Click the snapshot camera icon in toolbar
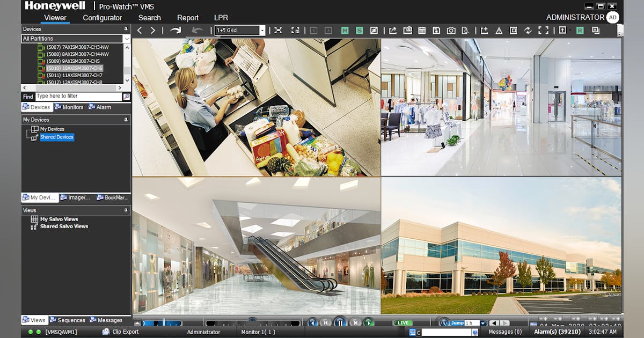The image size is (644, 338). pos(451,31)
